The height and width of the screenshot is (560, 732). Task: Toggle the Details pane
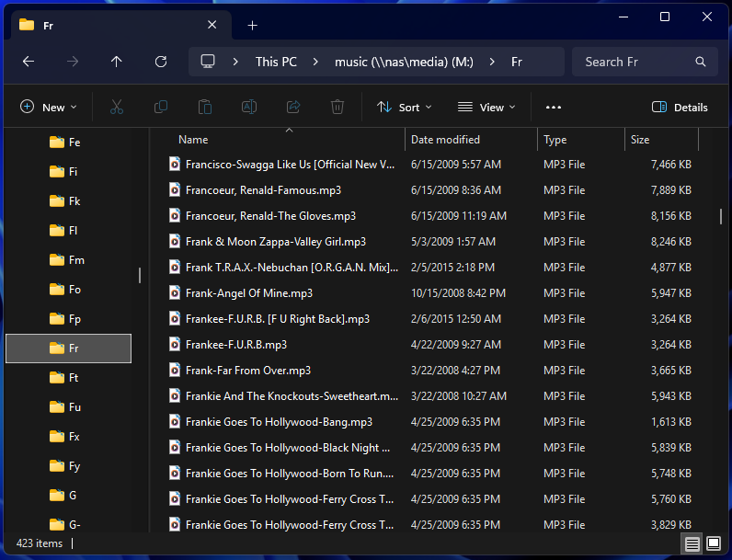point(680,107)
